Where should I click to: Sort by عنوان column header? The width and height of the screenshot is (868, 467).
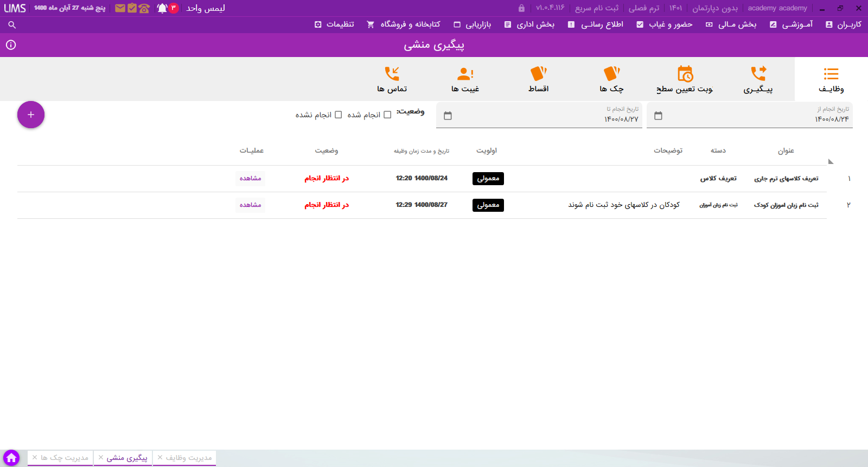pos(786,150)
